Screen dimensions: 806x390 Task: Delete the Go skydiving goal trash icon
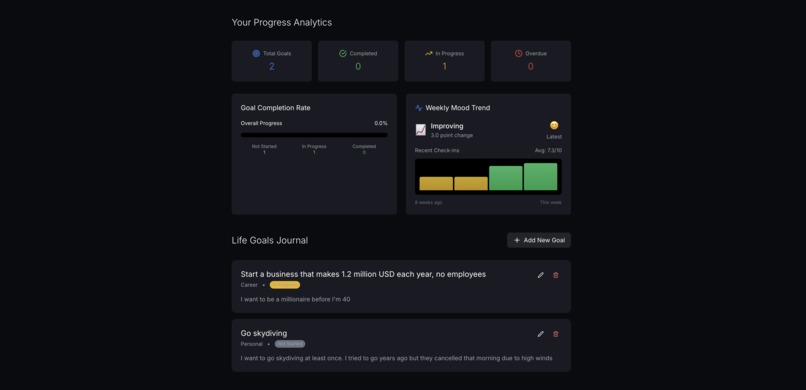(555, 334)
